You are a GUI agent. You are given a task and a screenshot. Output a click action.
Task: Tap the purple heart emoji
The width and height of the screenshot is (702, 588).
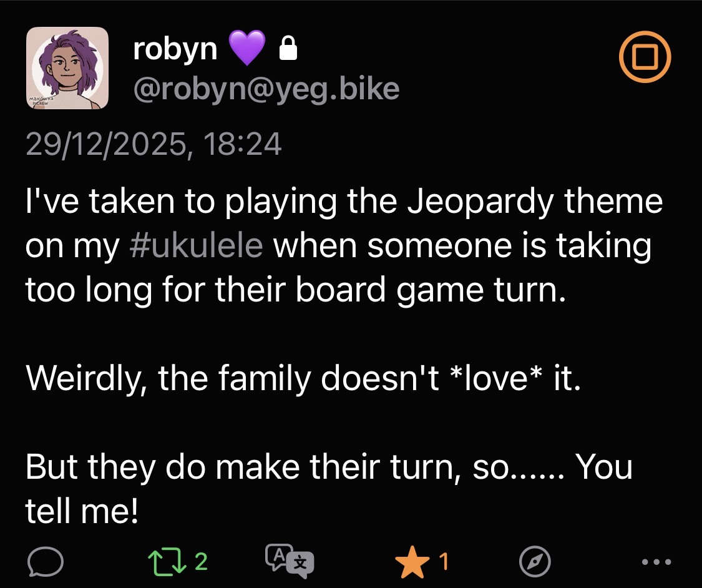[x=247, y=49]
